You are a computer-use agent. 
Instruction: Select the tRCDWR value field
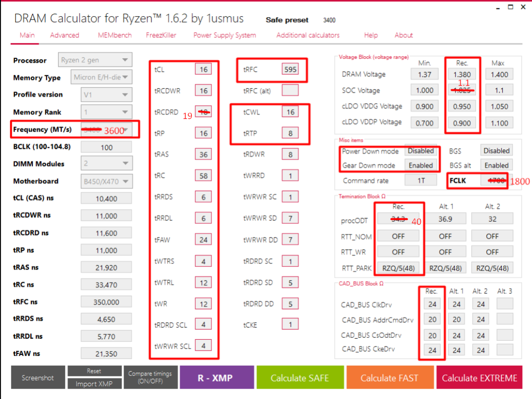click(203, 91)
